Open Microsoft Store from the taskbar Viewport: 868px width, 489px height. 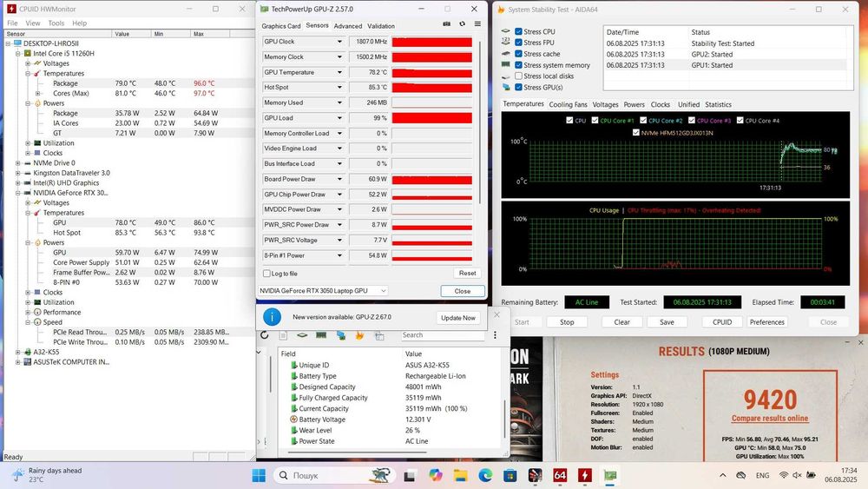510,475
